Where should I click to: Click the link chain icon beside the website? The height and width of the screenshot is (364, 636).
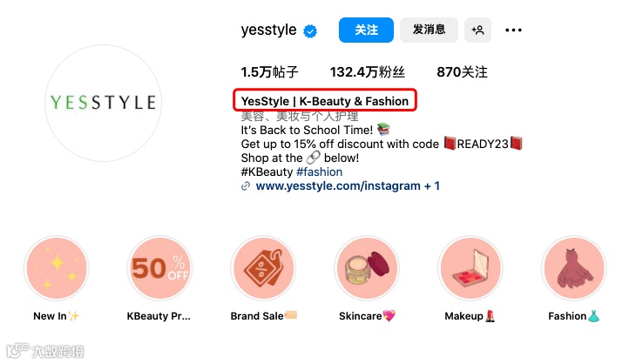point(246,186)
